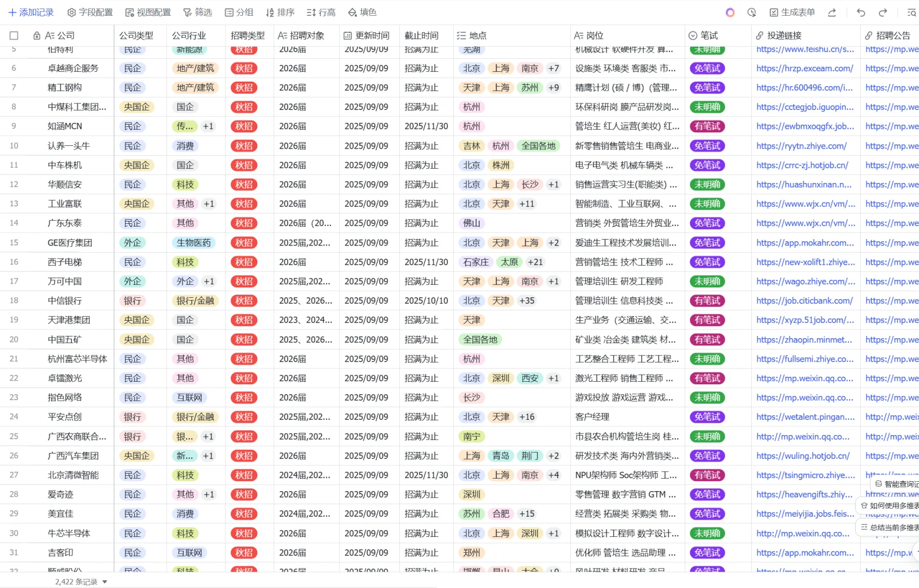Click the 有笔试 tag in 卓镭激光 row

click(707, 378)
